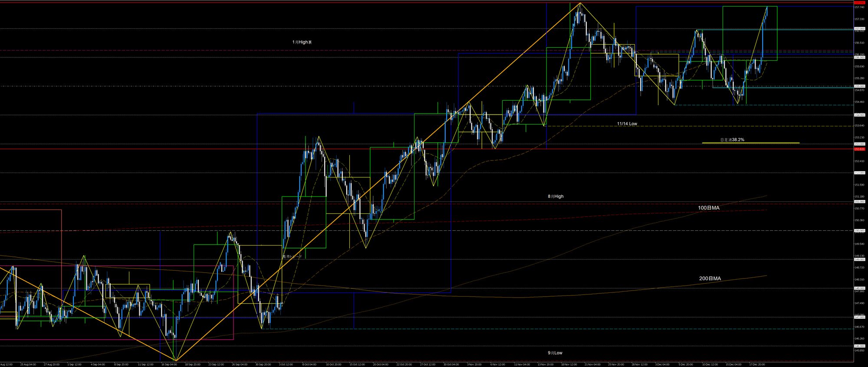Click the 150.000 price axis label

859,231
